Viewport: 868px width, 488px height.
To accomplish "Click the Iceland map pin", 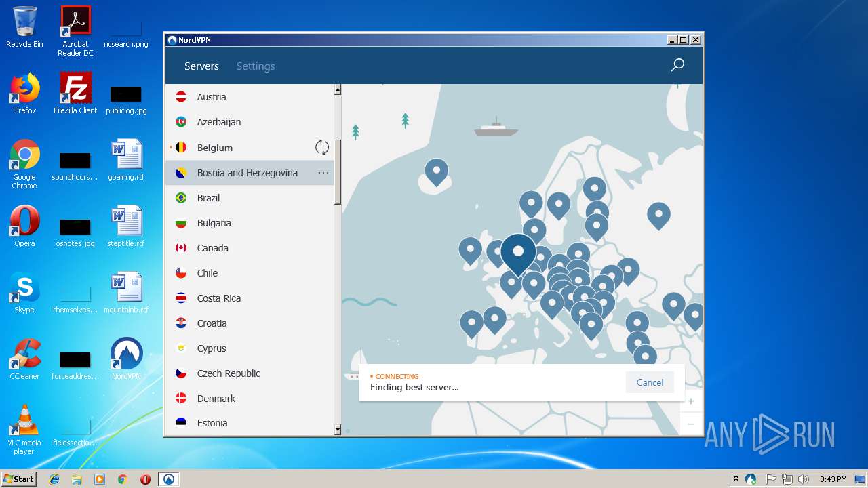I will 437,171.
